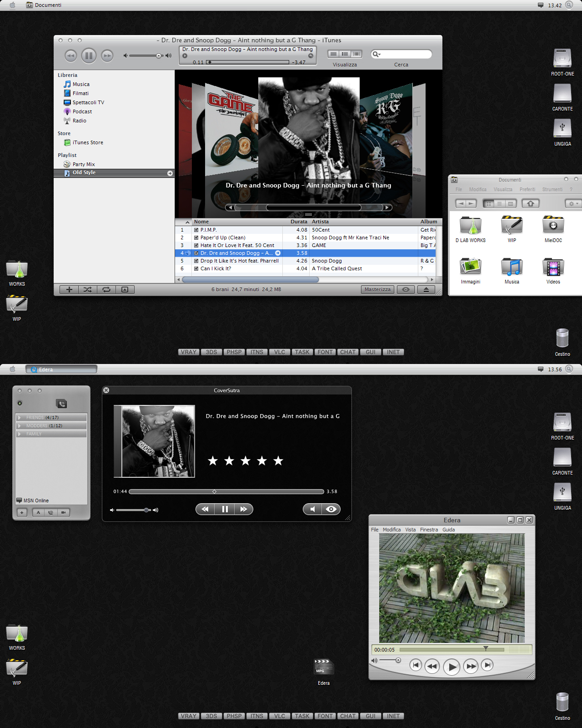The height and width of the screenshot is (728, 582).
Task: Toggle iTunes browser with eye button
Action: tap(406, 289)
